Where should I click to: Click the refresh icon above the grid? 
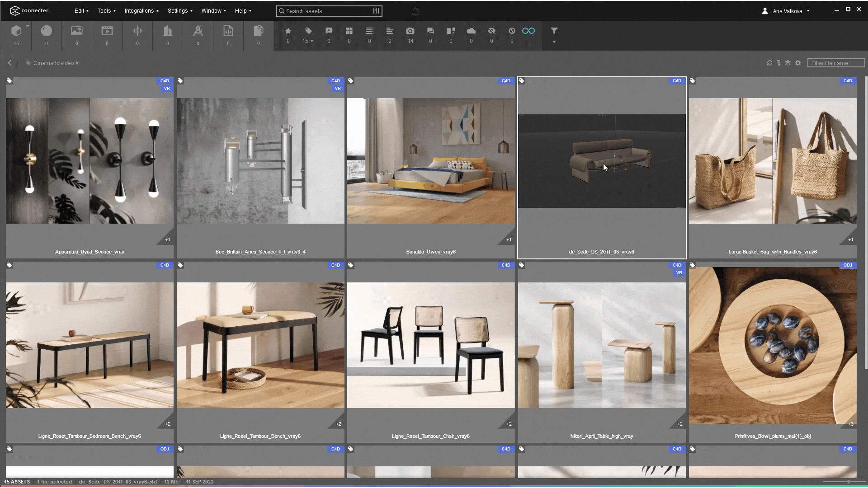click(769, 63)
